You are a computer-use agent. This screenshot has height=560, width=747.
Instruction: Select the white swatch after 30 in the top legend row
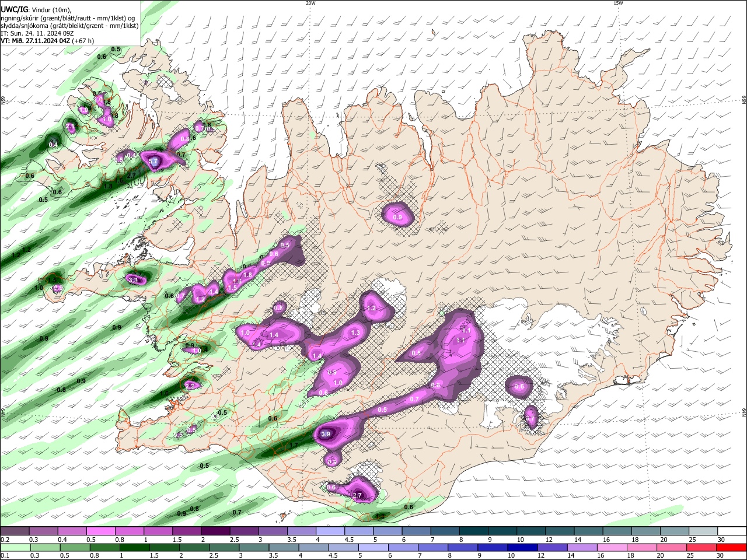click(x=732, y=531)
